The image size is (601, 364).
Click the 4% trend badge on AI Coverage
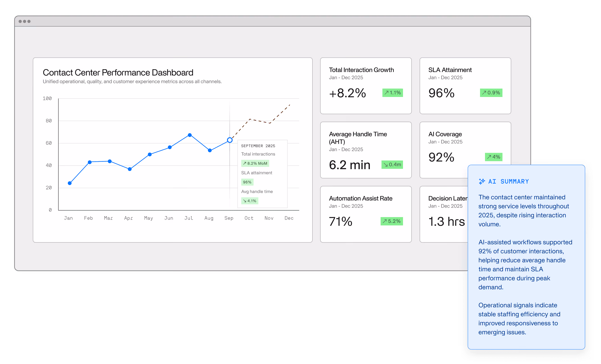click(494, 157)
